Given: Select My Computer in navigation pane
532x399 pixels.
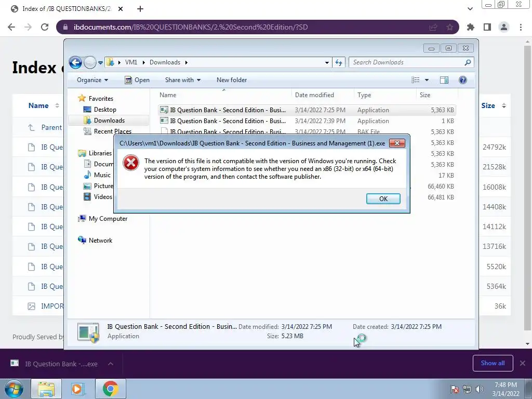Looking at the screenshot, I should pos(103,219).
